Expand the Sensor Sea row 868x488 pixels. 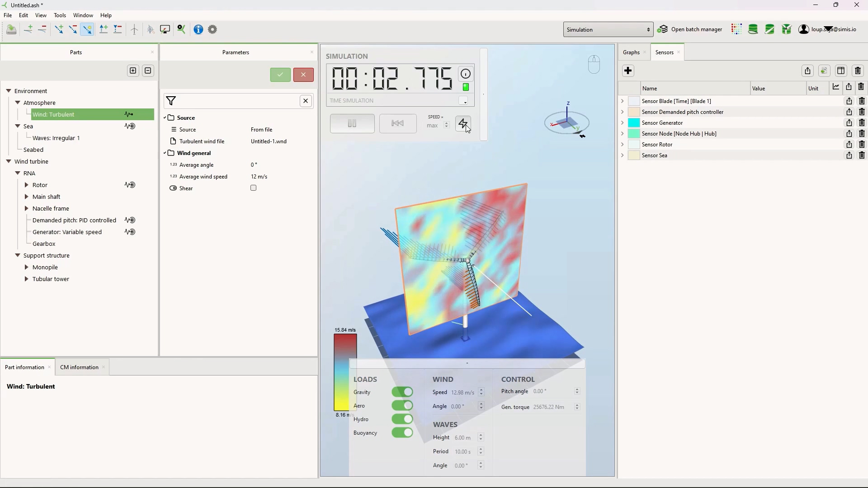click(x=623, y=155)
